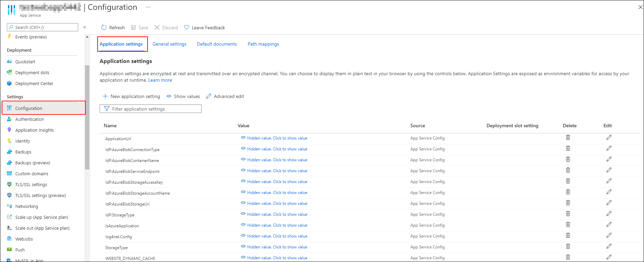Screen dimensions: 644x262
Task: Delete the IsAzureApplication setting
Action: point(568,225)
